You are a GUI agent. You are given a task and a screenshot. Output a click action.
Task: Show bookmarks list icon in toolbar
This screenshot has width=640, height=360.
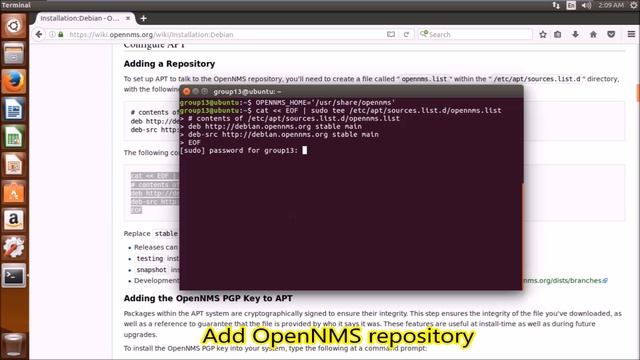click(558, 35)
